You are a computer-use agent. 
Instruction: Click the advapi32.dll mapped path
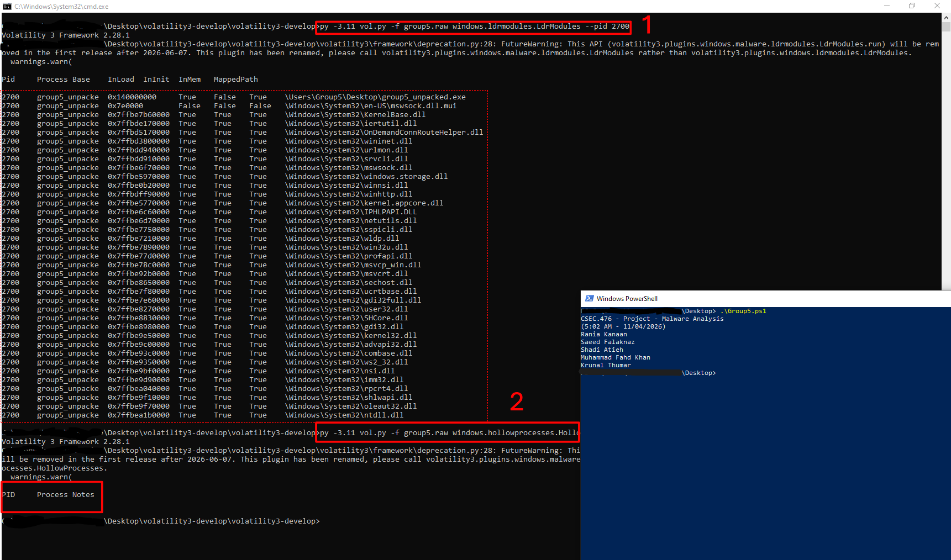[x=351, y=345]
